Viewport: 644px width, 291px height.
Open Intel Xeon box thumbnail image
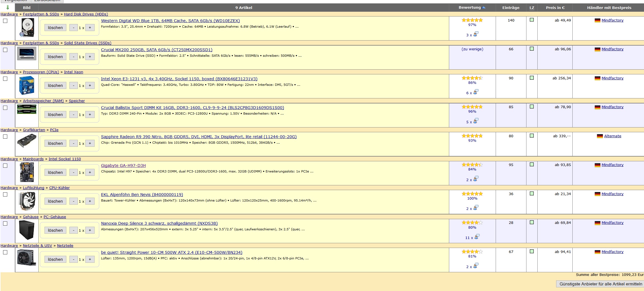[x=27, y=86]
